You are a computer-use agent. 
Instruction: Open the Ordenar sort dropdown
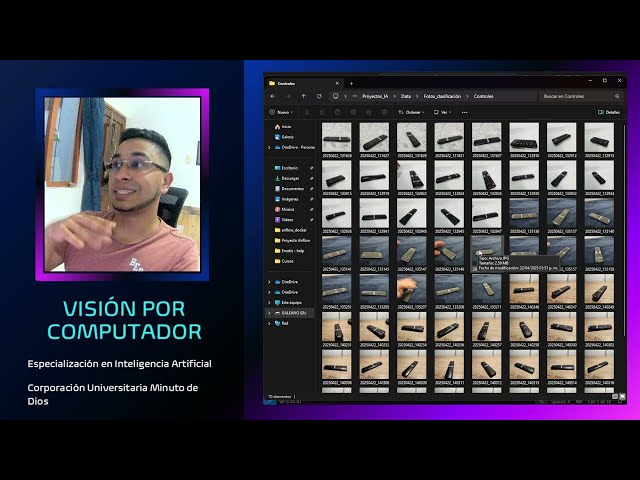pyautogui.click(x=411, y=112)
